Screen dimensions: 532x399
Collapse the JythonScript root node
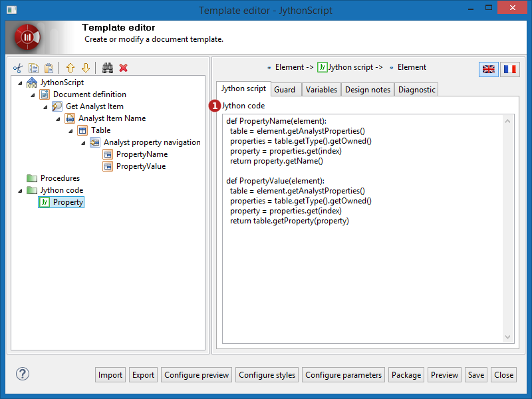(x=20, y=83)
